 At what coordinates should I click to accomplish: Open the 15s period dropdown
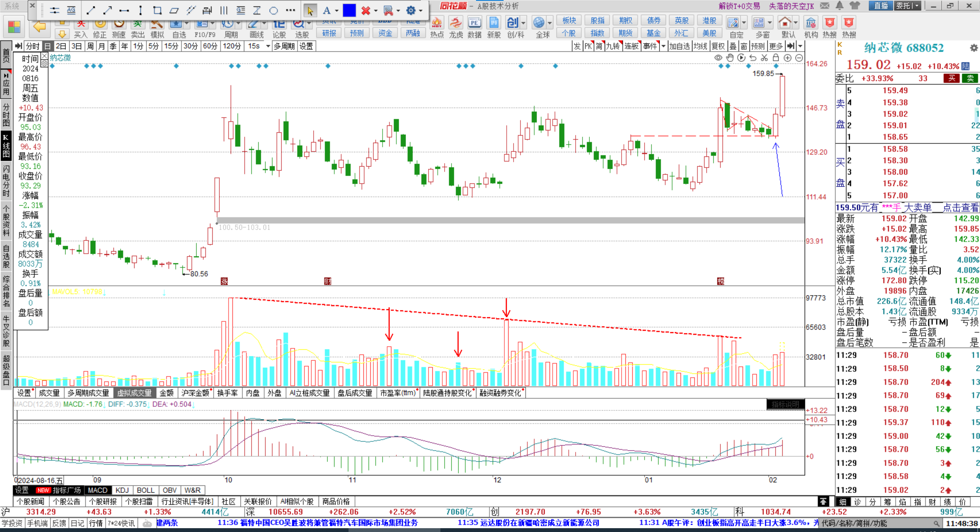pyautogui.click(x=268, y=46)
